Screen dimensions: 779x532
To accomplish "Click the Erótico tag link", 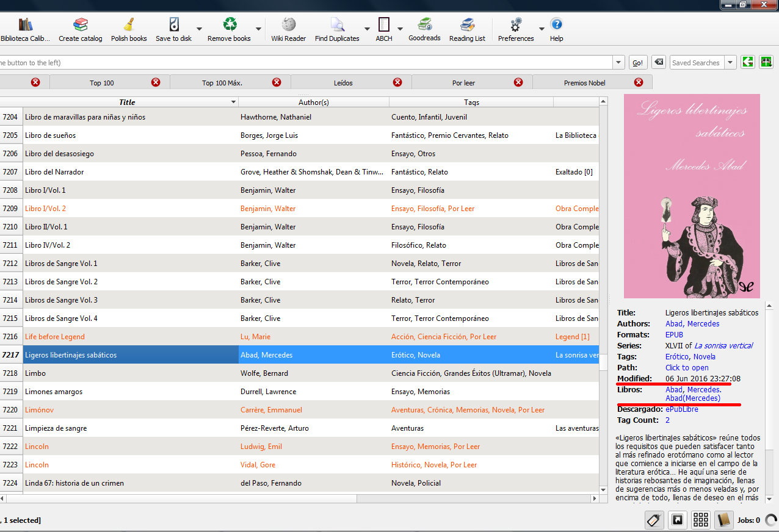I will (x=677, y=357).
